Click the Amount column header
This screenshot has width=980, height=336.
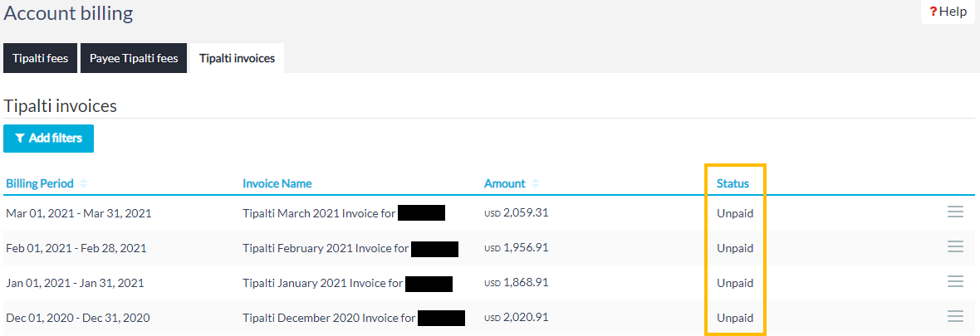pyautogui.click(x=505, y=183)
